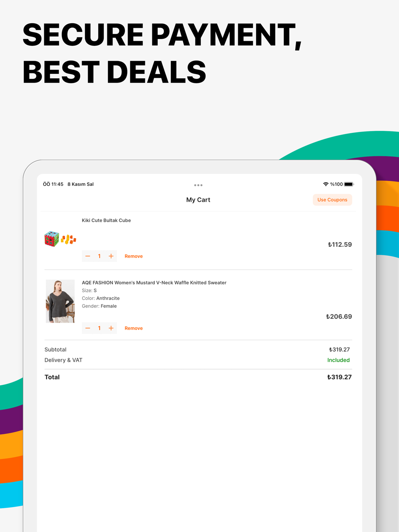Screen dimensions: 399x532
Task: Tap the Wi-Fi status icon
Action: [326, 184]
